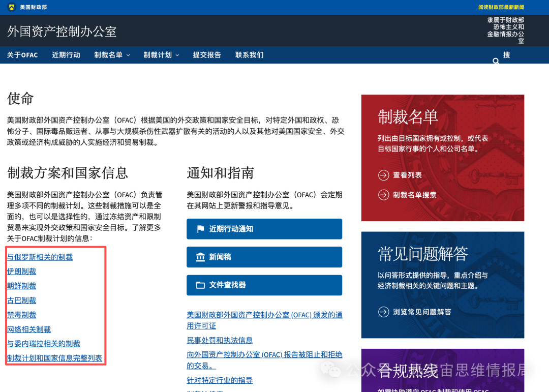Click the 新闻稿 button

[x=264, y=257]
